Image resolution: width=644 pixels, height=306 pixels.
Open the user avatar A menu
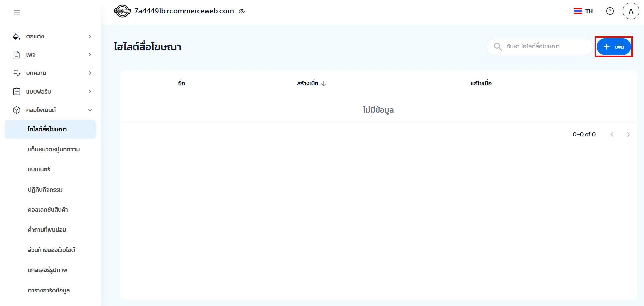[x=631, y=11]
